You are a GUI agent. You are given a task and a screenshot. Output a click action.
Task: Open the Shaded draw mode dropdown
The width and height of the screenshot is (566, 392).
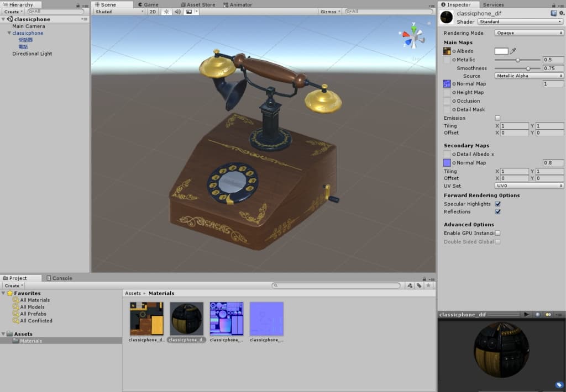[119, 12]
